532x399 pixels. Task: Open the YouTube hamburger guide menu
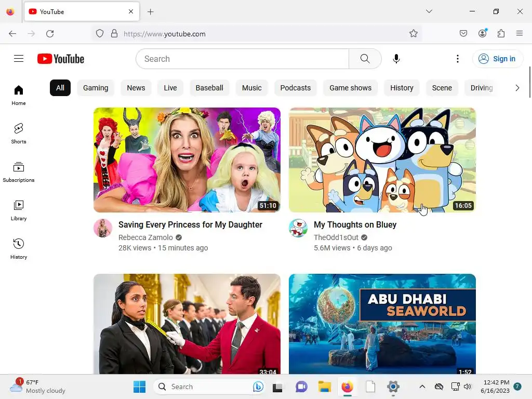tap(19, 59)
